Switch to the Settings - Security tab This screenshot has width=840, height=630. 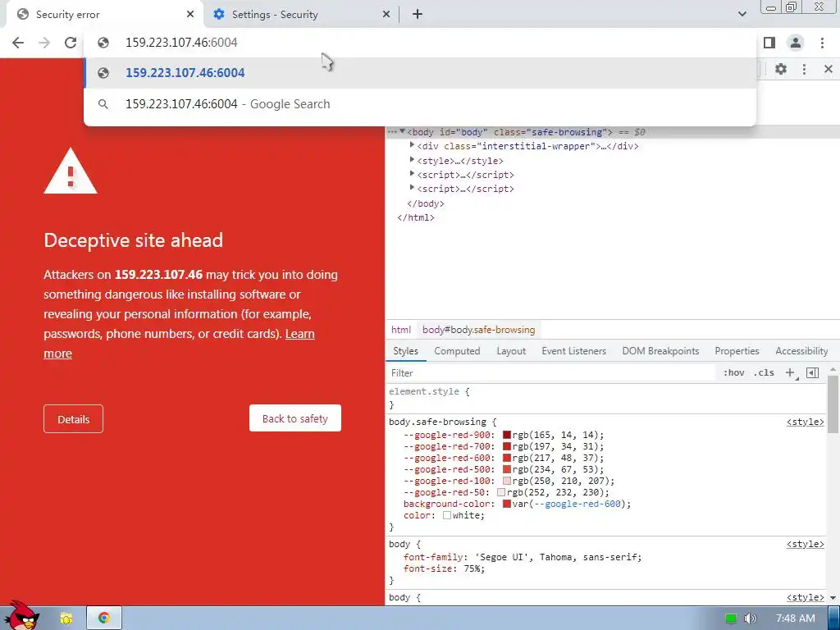pyautogui.click(x=302, y=15)
